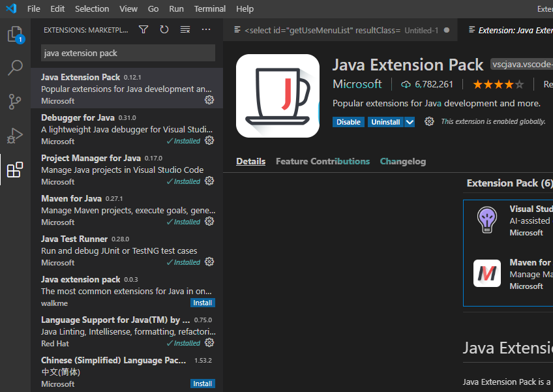Open the Source Control view icon
The width and height of the screenshot is (553, 392).
15,102
